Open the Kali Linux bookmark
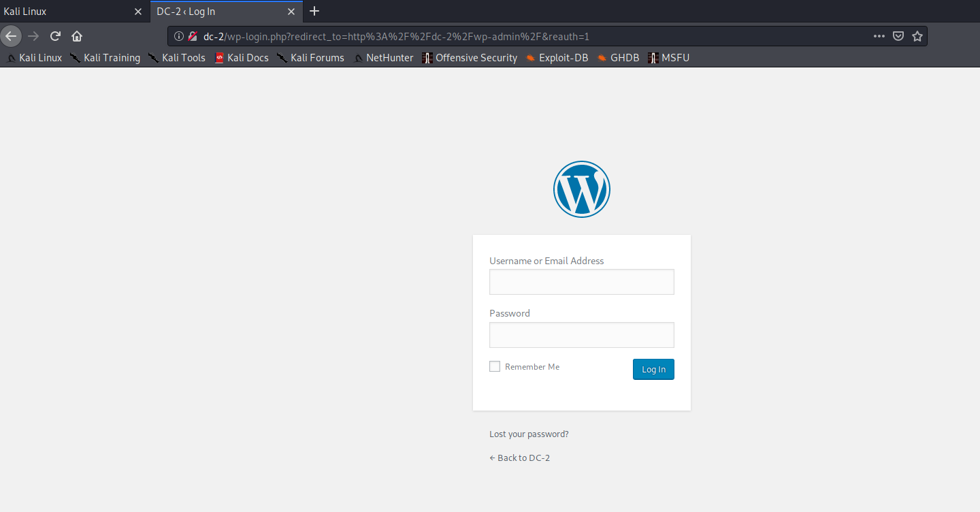Screen dimensions: 980x512 [34, 58]
